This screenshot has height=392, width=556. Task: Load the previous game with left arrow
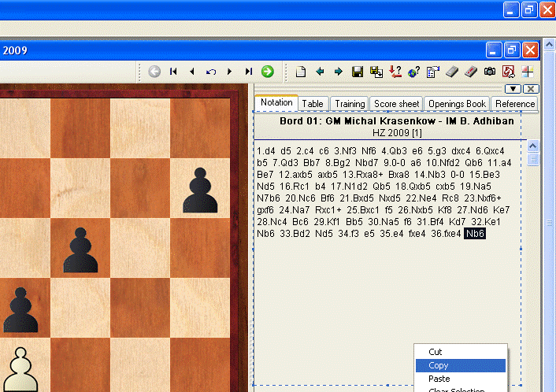[320, 72]
